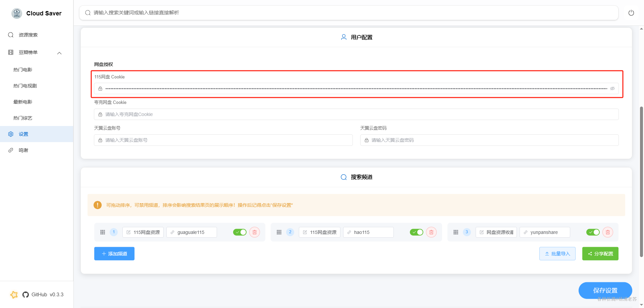Click the GitHub logo icon

[25, 295]
